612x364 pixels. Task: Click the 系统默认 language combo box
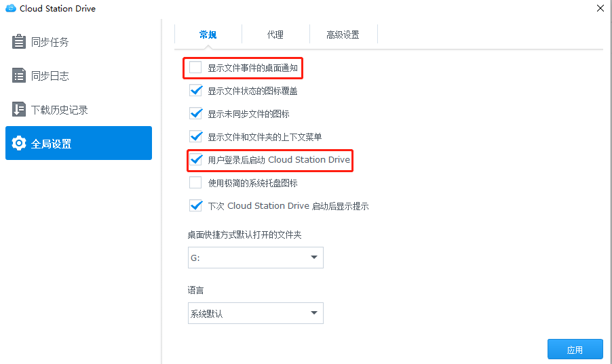[x=256, y=313]
